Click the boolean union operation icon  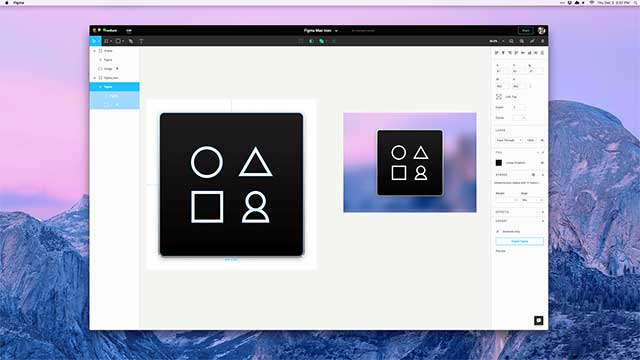(x=322, y=41)
